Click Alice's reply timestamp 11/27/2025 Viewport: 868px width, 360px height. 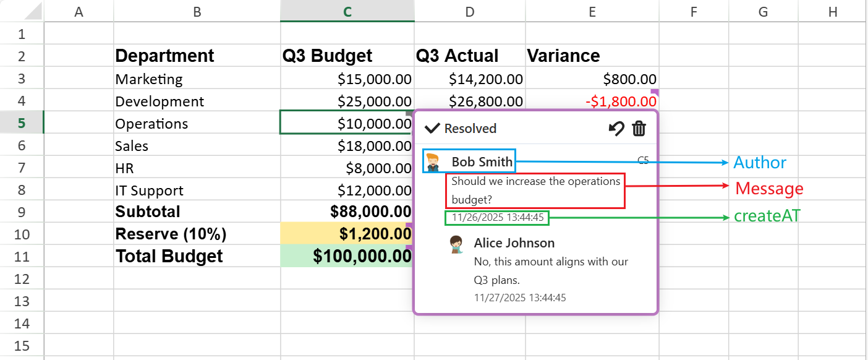520,298
